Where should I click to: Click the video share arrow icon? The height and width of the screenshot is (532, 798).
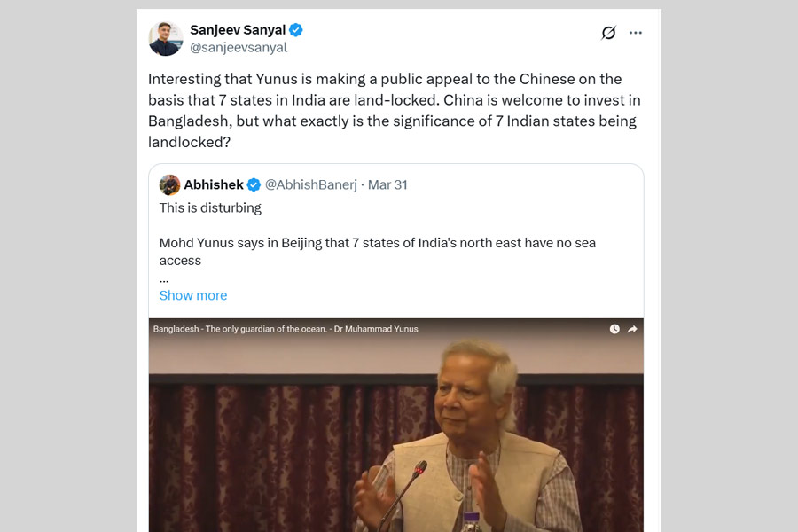(632, 329)
